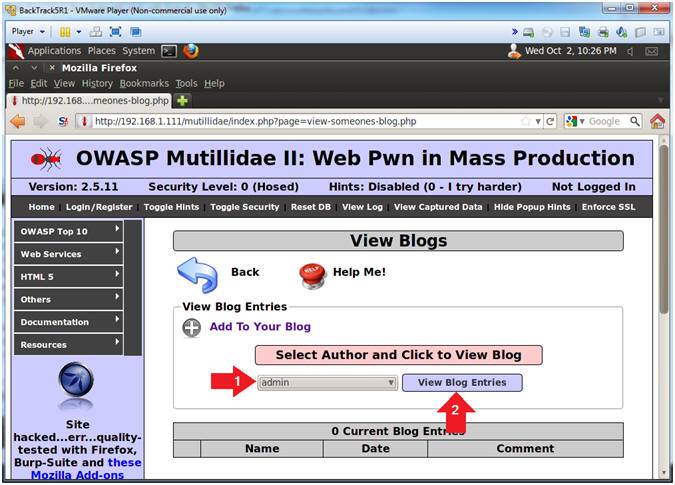Click the browser forward arrow
The height and width of the screenshot is (485, 675).
point(41,121)
